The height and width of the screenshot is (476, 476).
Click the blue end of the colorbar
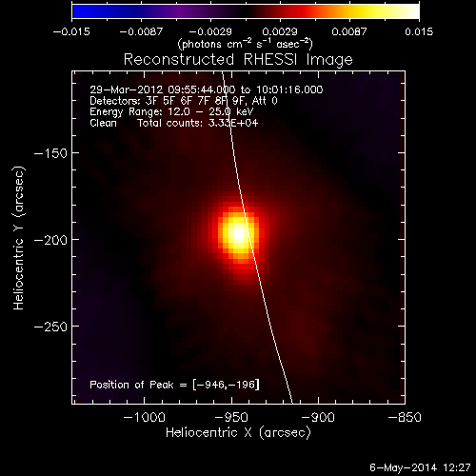coord(79,11)
